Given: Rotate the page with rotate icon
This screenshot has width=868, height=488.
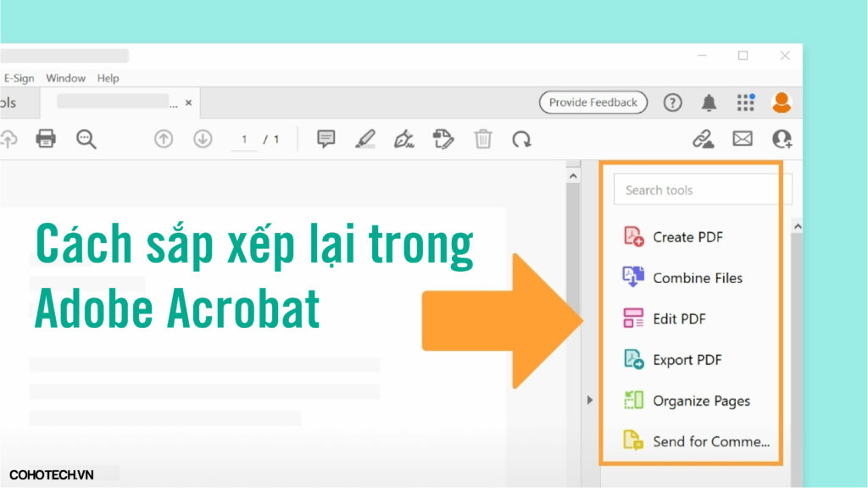Looking at the screenshot, I should pyautogui.click(x=521, y=139).
